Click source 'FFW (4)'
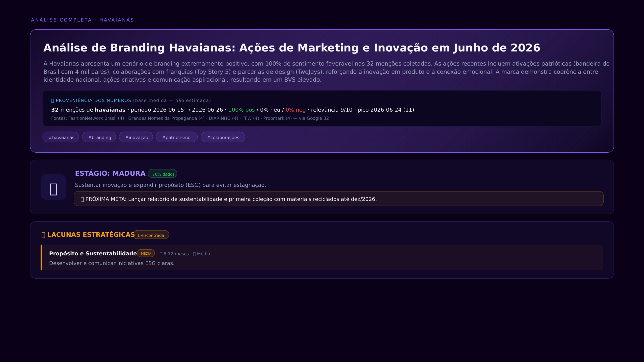 coord(251,119)
